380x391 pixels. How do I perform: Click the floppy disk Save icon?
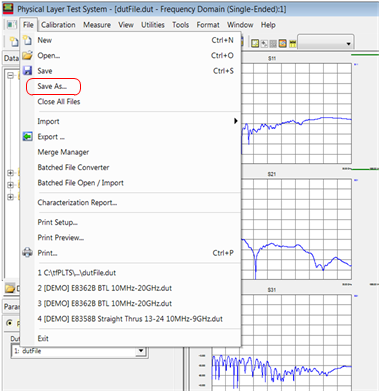(x=28, y=71)
